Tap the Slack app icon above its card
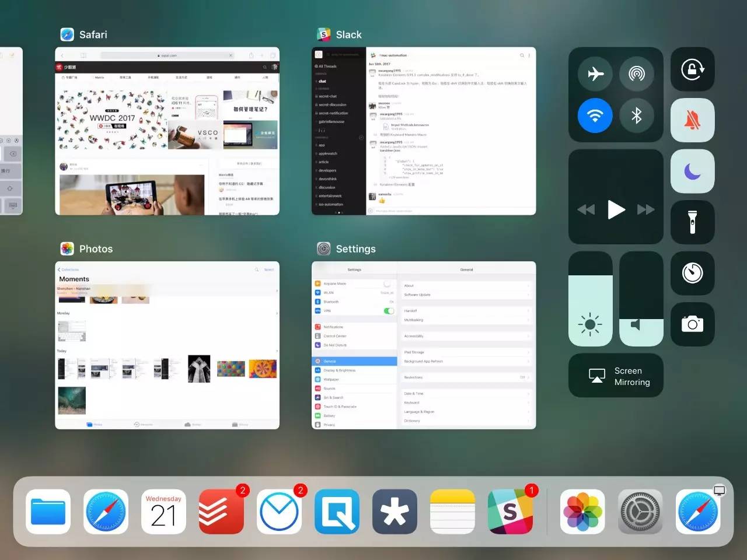Image resolution: width=747 pixels, height=560 pixels. pos(324,34)
